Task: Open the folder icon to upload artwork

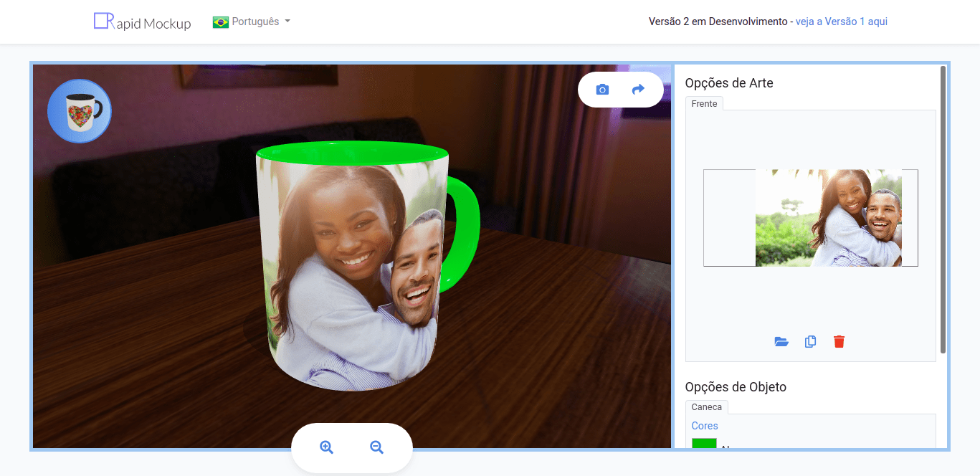Action: click(781, 342)
